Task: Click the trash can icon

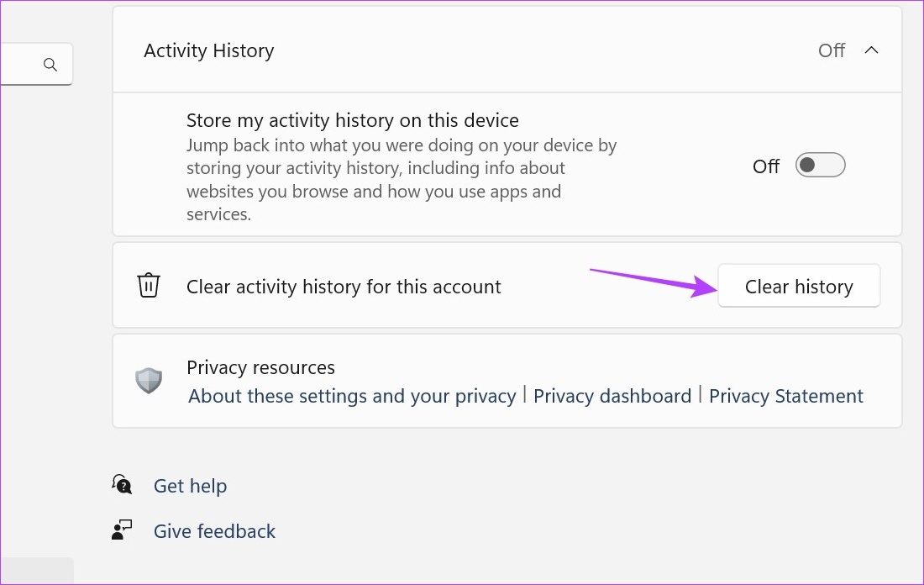Action: 149,286
